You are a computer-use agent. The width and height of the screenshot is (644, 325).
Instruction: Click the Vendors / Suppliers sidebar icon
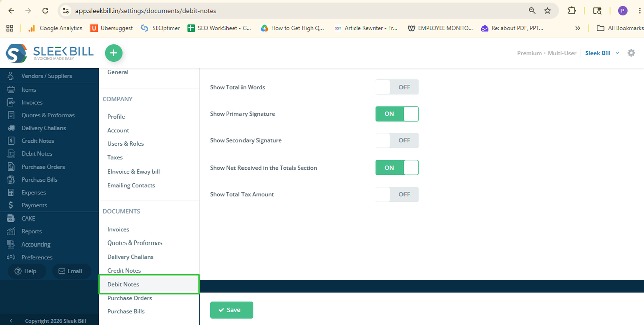click(x=11, y=76)
